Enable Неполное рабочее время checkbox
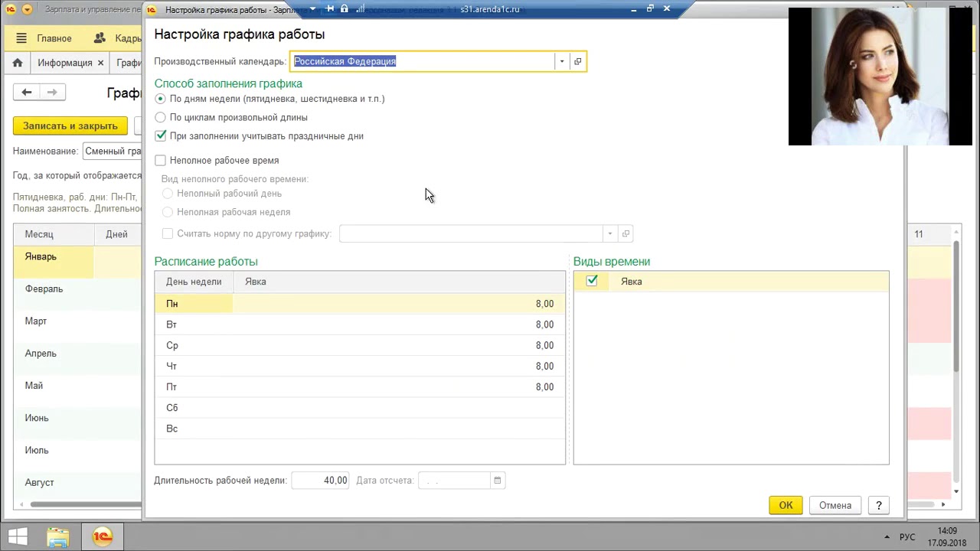 tap(160, 160)
